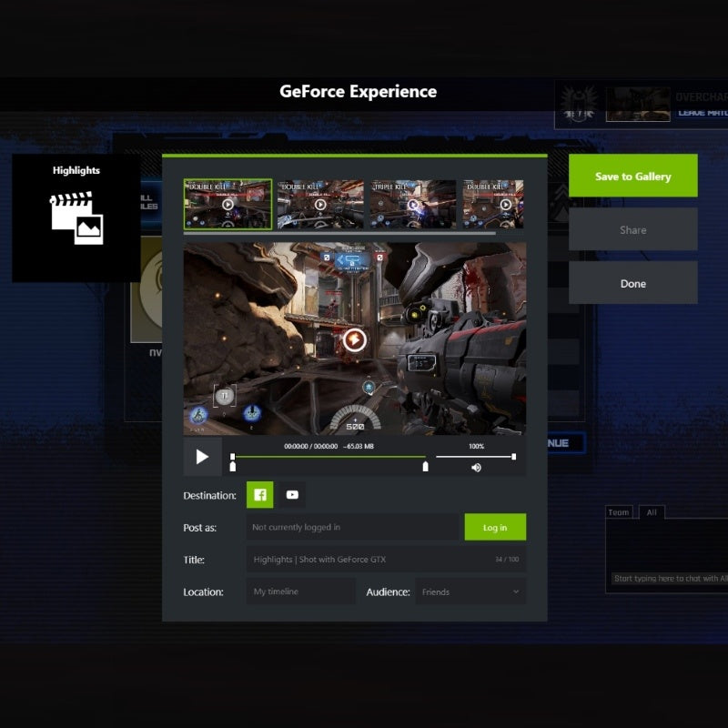Select the first Double Kill thumbnail
Image resolution: width=728 pixels, height=728 pixels.
pos(228,204)
